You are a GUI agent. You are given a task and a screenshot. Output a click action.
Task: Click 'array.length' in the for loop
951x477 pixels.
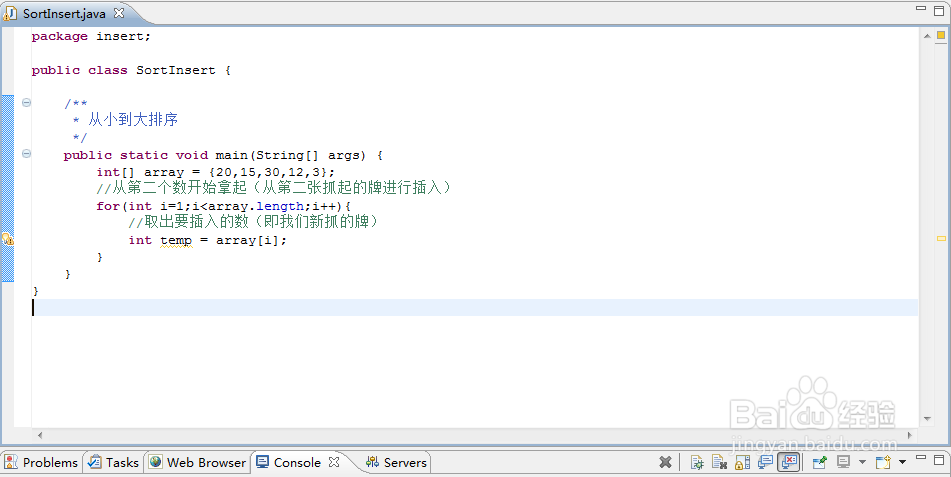pyautogui.click(x=256, y=206)
